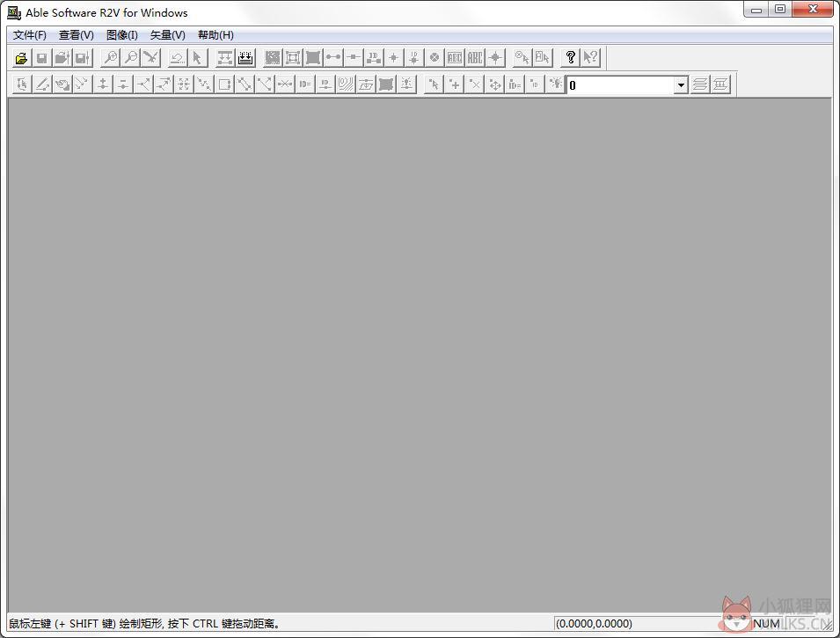Click the add node plus icon

(x=103, y=84)
